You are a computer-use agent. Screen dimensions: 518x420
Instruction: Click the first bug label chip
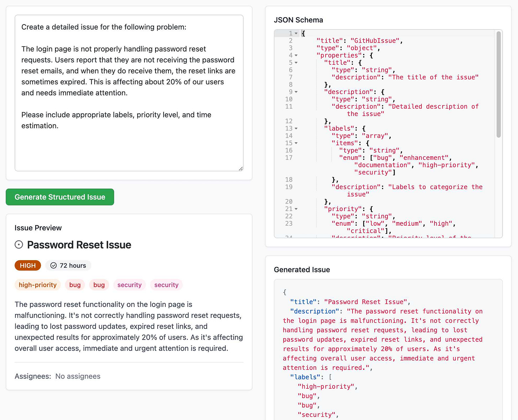click(75, 285)
